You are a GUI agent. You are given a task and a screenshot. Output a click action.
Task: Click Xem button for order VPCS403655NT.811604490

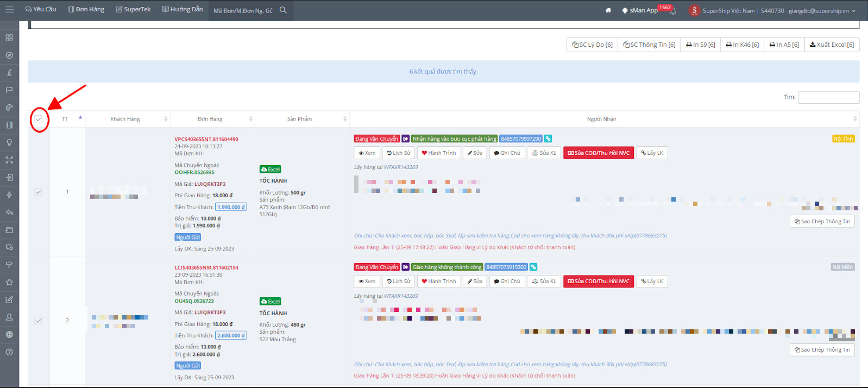[x=367, y=153]
